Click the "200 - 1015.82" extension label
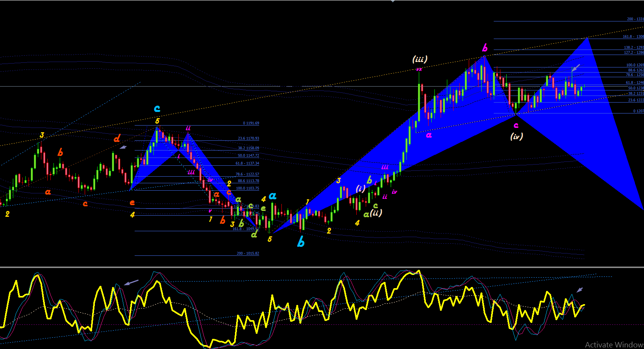644x349 pixels. tap(248, 253)
